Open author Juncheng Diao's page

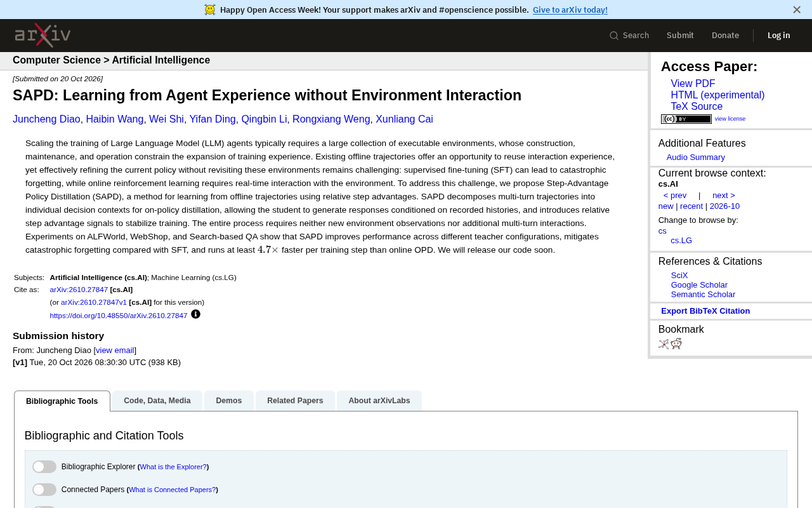coord(46,119)
